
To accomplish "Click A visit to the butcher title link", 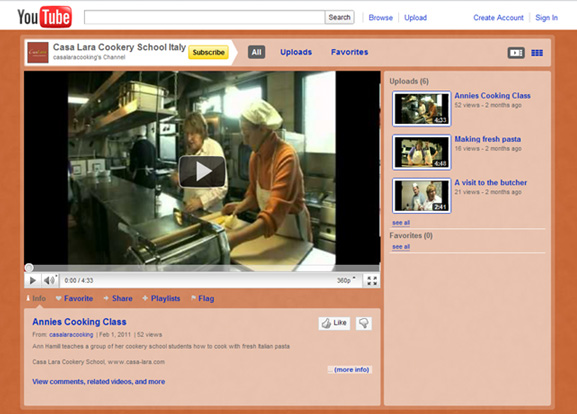I will coord(491,183).
